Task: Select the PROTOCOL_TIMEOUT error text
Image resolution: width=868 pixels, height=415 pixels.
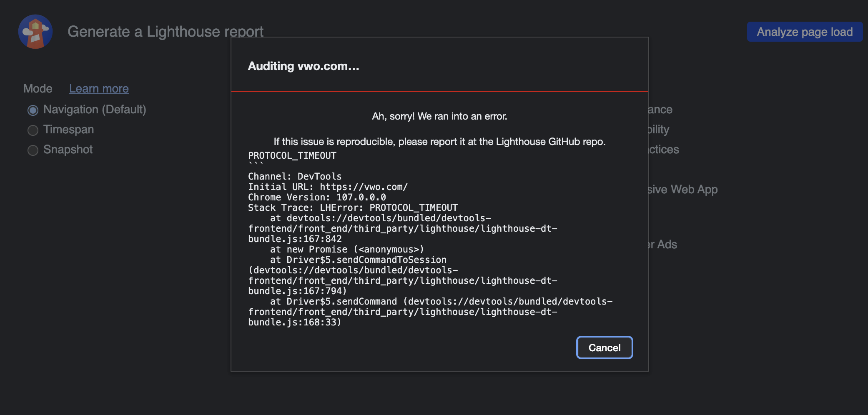Action: point(292,155)
